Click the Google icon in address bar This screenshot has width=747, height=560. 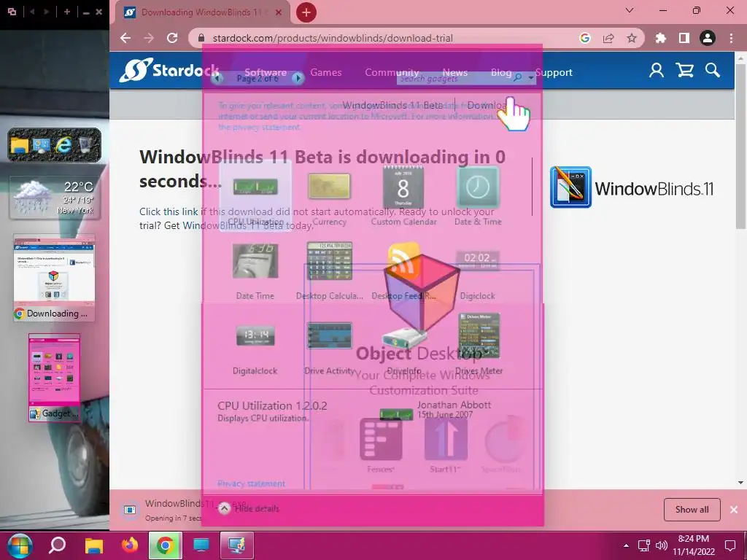point(585,38)
